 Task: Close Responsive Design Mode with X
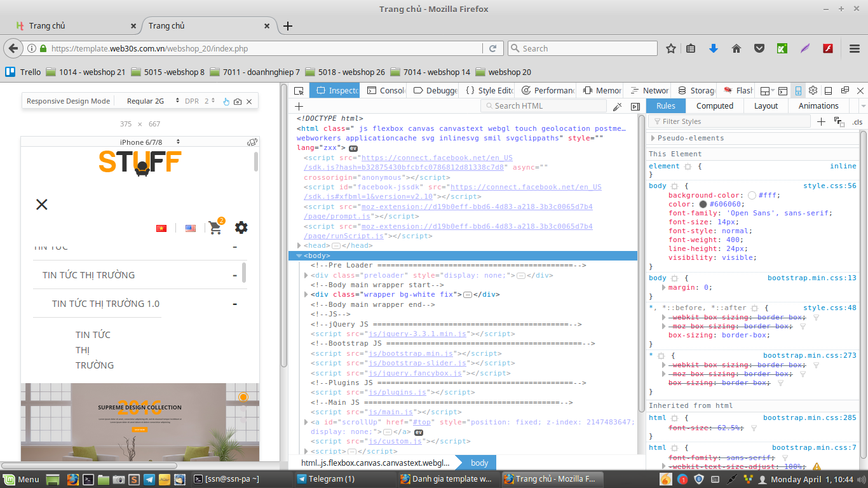coord(249,102)
